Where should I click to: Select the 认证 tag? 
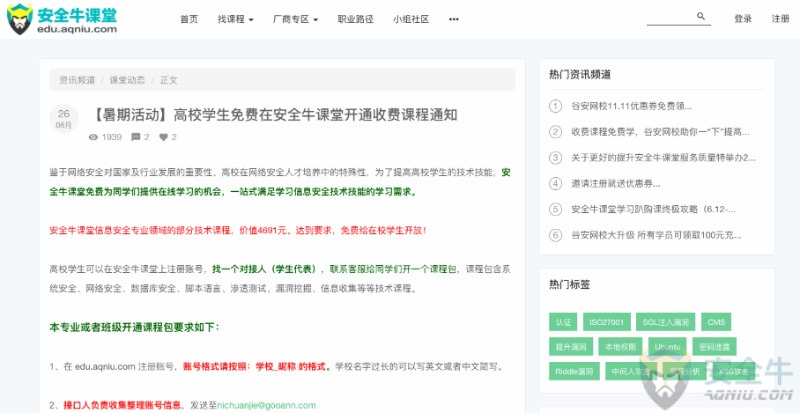[x=563, y=322]
